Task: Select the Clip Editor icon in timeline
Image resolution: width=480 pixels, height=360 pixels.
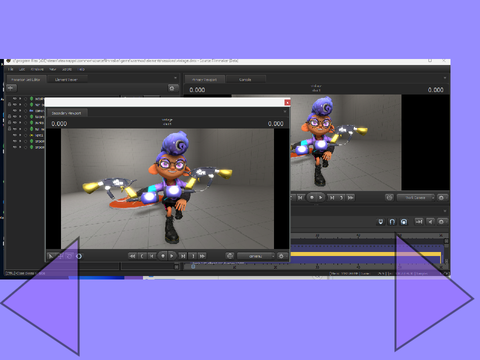Action: (381, 222)
